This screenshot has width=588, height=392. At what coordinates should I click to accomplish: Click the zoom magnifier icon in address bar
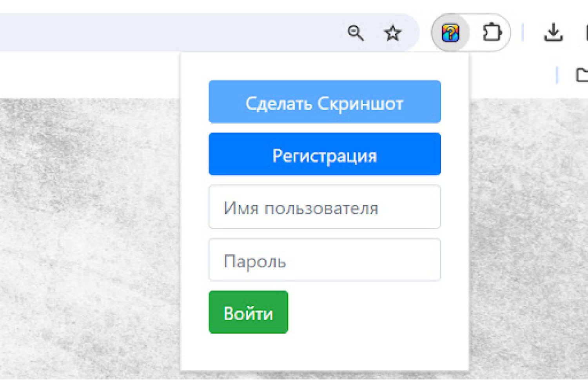point(356,33)
